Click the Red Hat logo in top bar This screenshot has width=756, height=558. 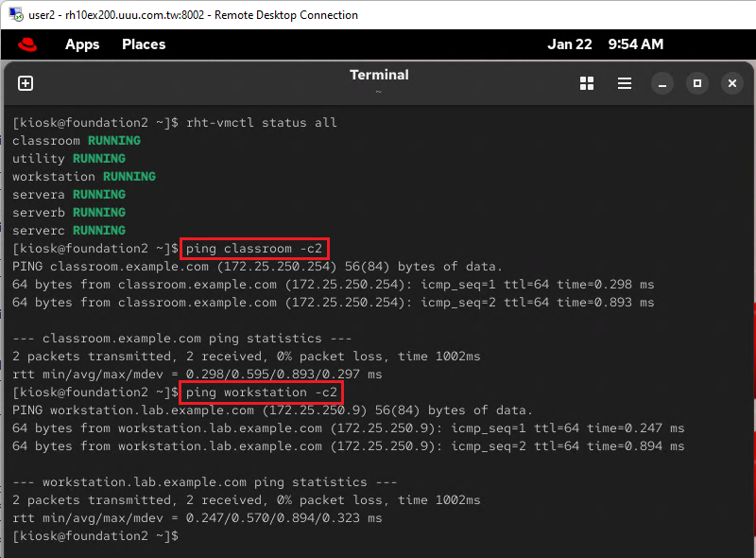pos(26,44)
